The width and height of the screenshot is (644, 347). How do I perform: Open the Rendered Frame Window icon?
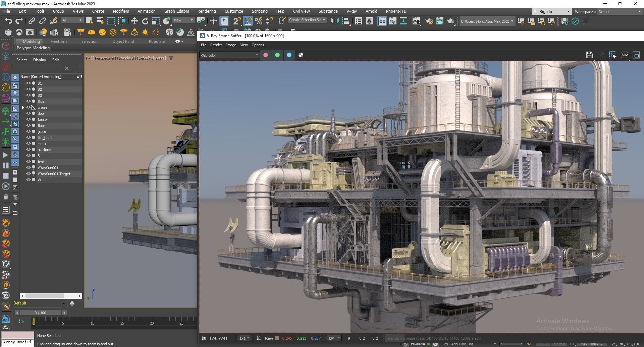pos(439,21)
